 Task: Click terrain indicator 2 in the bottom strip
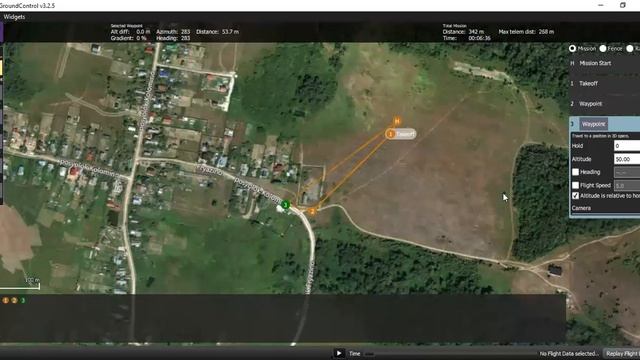click(x=14, y=300)
